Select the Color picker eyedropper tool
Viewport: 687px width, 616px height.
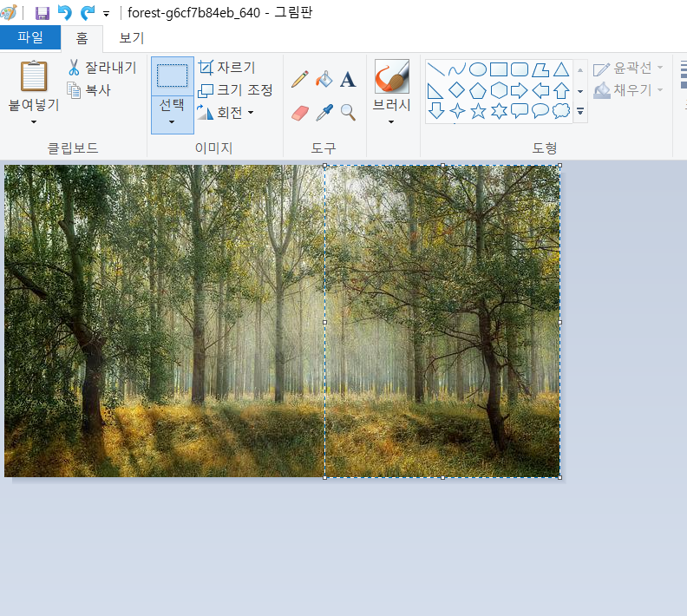[x=324, y=113]
